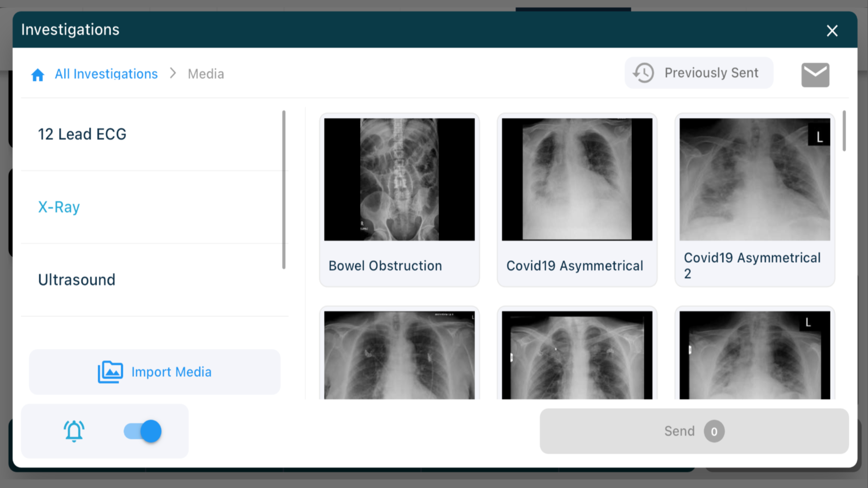Click the Send button
This screenshot has height=488, width=868.
pyautogui.click(x=694, y=431)
